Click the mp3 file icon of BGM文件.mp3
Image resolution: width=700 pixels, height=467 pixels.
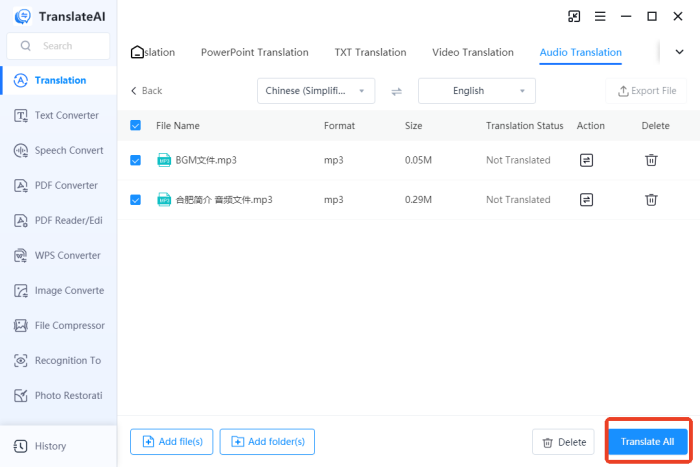tap(164, 160)
